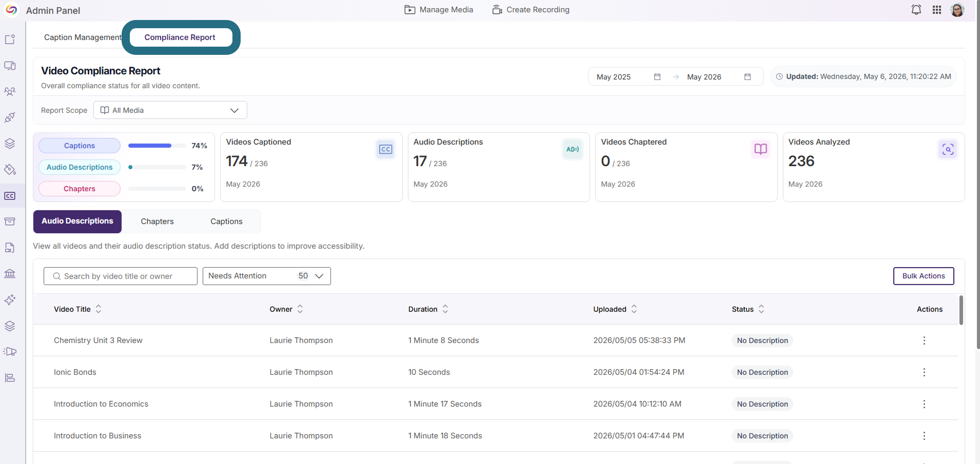The width and height of the screenshot is (980, 464).
Task: Click the Captions progress bar
Action: click(157, 146)
